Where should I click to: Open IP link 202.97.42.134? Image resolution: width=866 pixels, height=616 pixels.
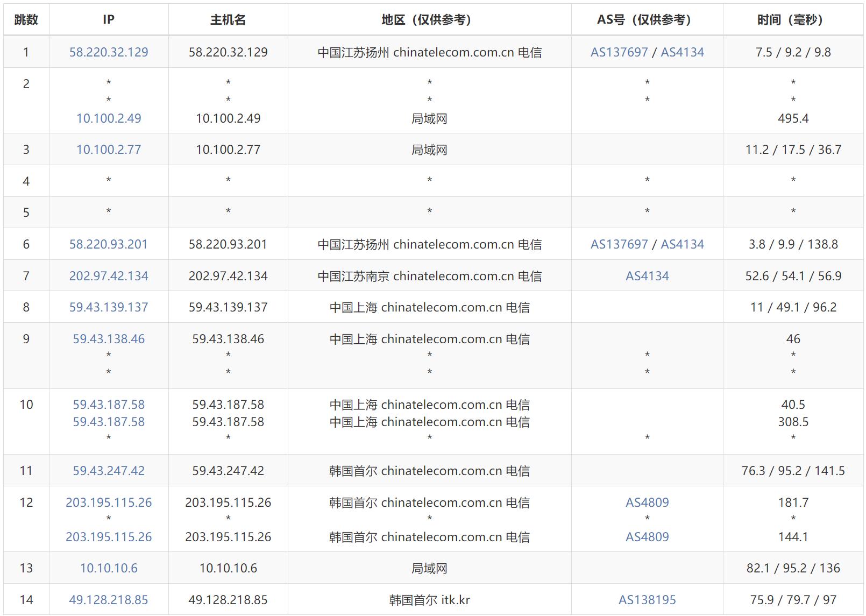tap(109, 276)
